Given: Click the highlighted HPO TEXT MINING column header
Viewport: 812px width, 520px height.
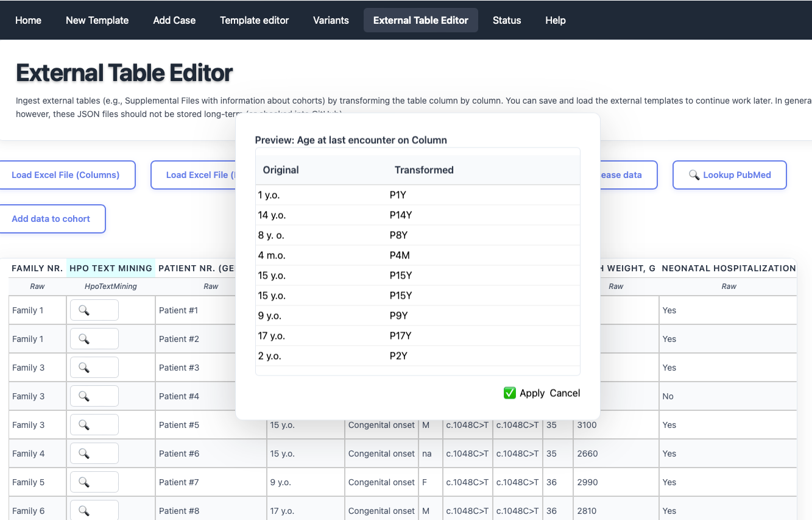Looking at the screenshot, I should tap(111, 268).
